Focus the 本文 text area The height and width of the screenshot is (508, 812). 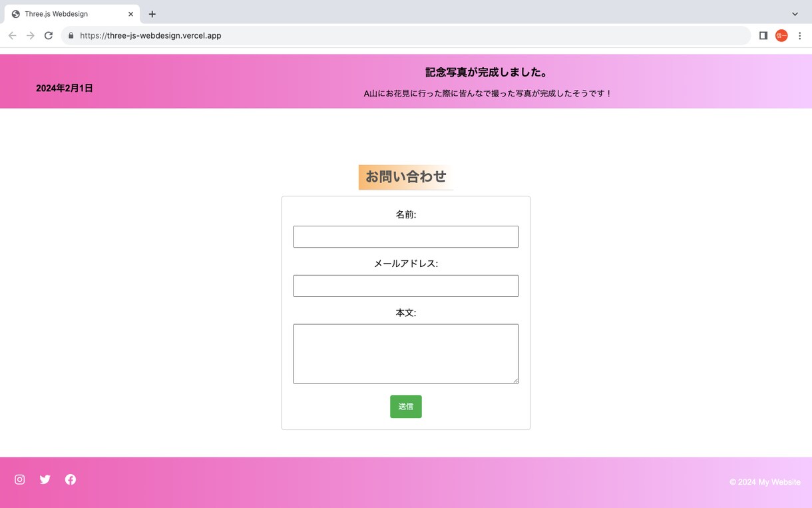[x=406, y=354]
